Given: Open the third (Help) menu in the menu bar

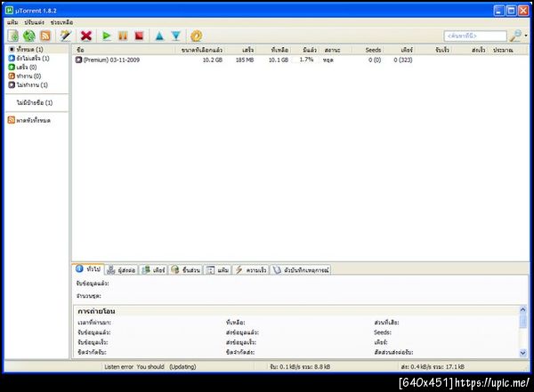Looking at the screenshot, I should pyautogui.click(x=62, y=22).
